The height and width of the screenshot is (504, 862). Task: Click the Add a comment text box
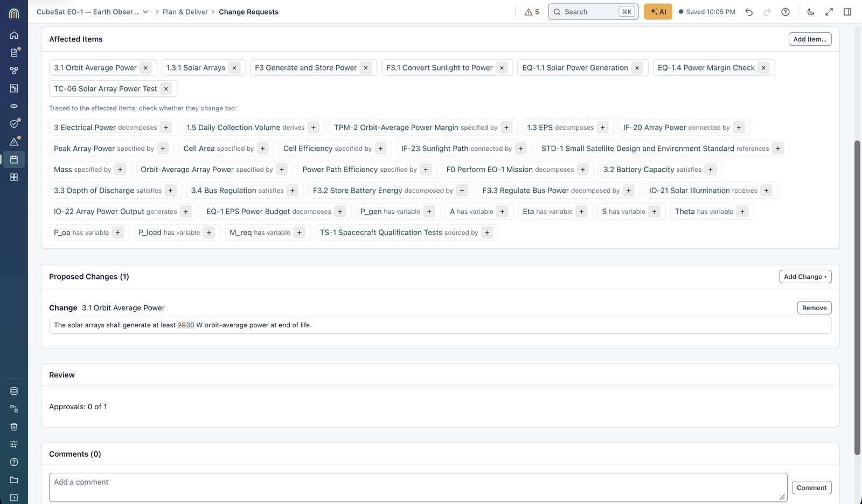click(418, 487)
